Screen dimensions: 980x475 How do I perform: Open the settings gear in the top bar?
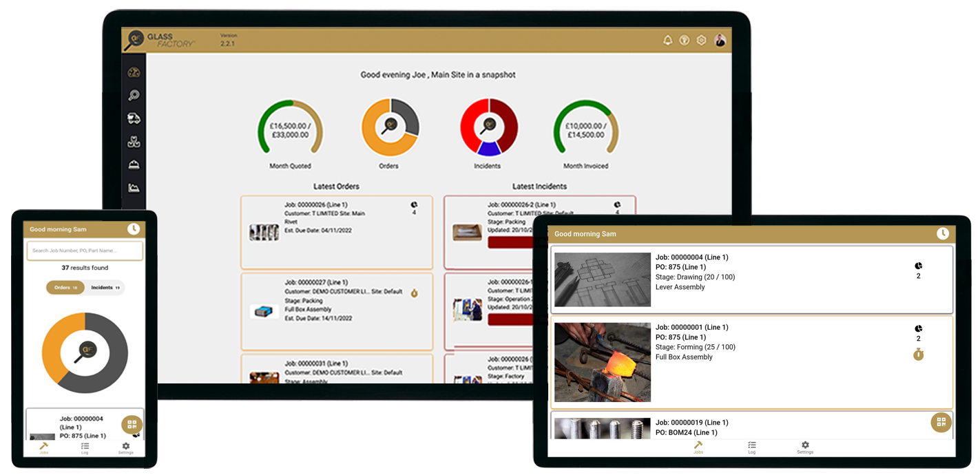[701, 40]
